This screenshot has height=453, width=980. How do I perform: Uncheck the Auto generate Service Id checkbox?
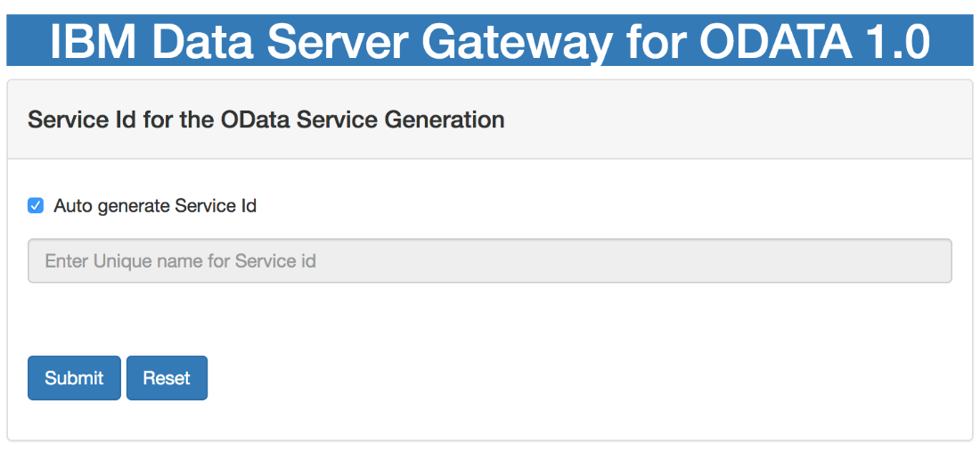(36, 205)
